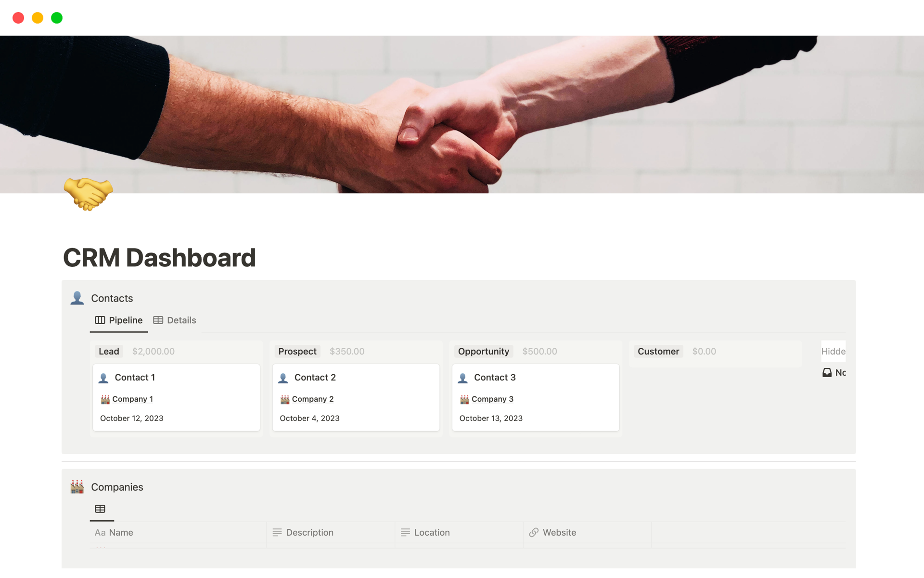Select the Pipeline board view icon
This screenshot has width=924, height=578.
pos(101,320)
